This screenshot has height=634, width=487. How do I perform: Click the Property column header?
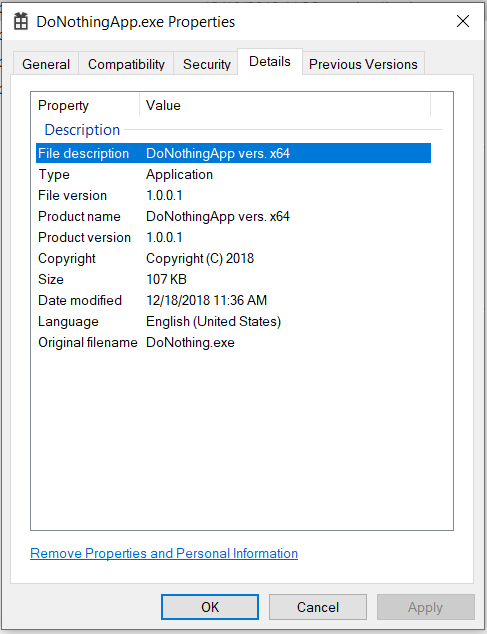pos(85,106)
